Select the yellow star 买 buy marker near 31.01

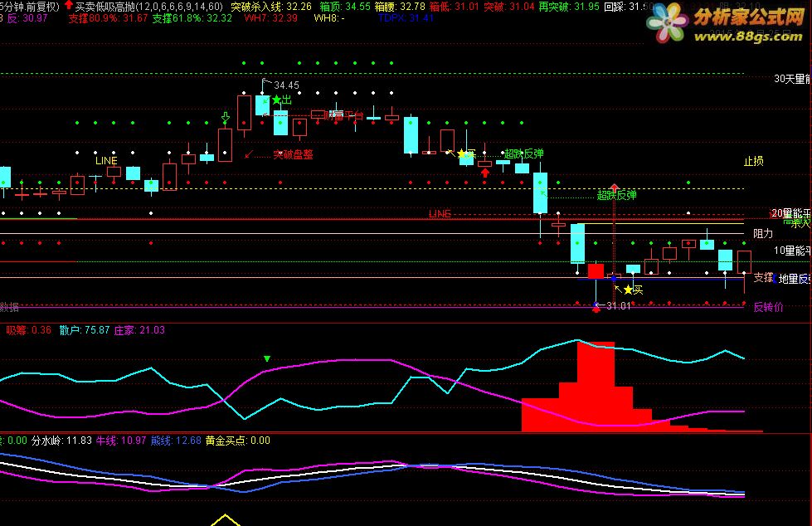tap(633, 290)
